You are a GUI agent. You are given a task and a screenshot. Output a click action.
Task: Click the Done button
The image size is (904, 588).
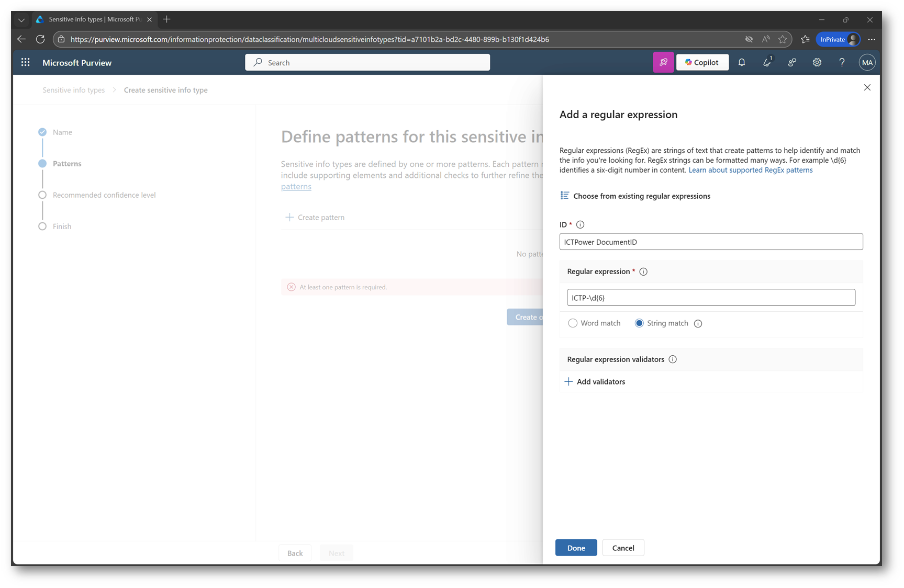[x=576, y=548]
